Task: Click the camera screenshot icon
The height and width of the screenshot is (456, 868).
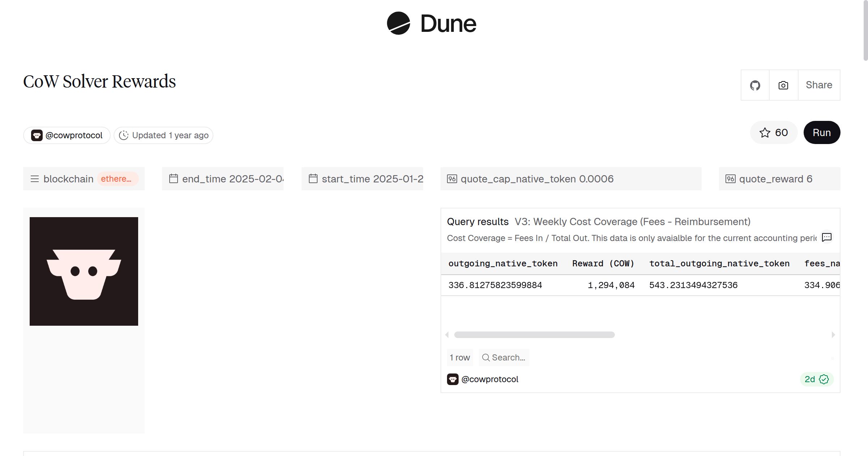Action: tap(783, 85)
